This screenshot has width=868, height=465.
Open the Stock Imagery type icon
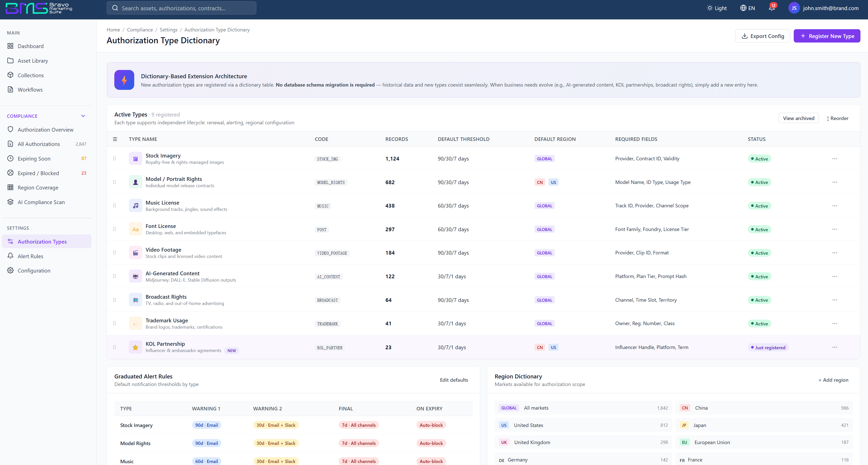pyautogui.click(x=135, y=159)
